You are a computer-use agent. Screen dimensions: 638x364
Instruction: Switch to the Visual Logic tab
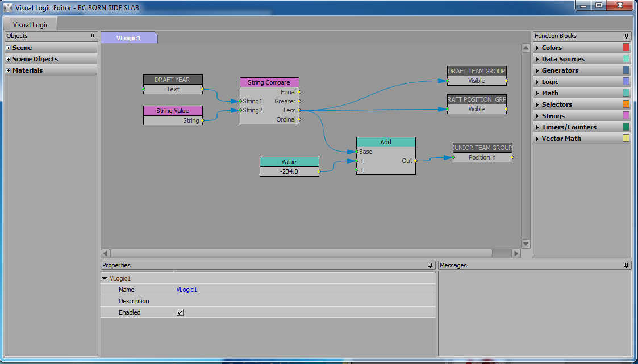click(31, 25)
